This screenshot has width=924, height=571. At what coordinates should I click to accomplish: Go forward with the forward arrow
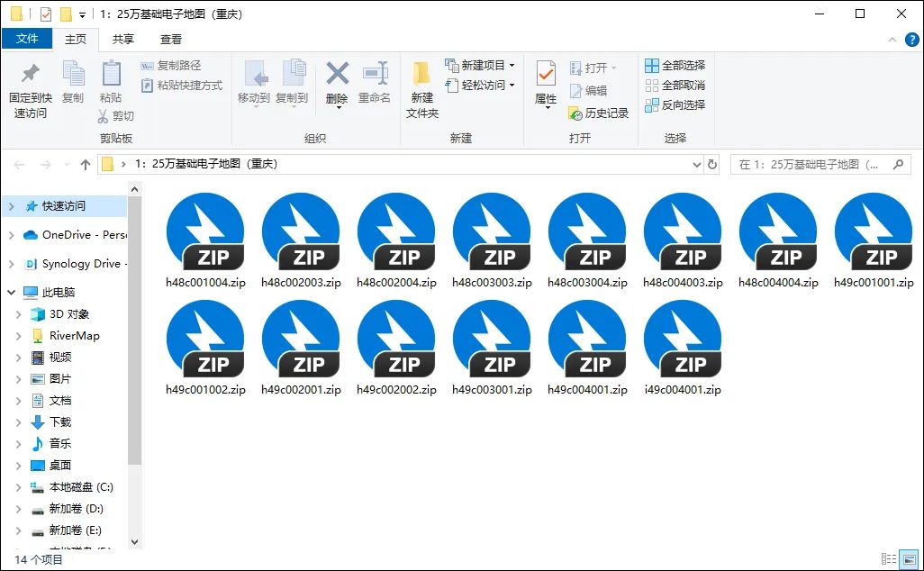point(46,165)
